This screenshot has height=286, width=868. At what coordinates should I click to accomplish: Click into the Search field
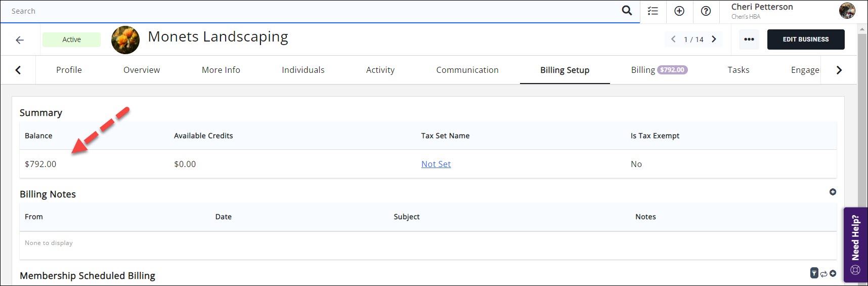[303, 11]
